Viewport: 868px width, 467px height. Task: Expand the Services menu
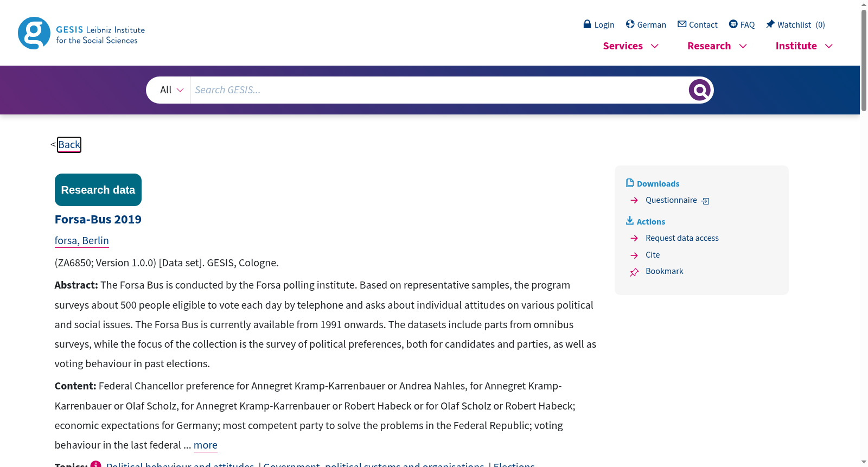[x=631, y=46]
